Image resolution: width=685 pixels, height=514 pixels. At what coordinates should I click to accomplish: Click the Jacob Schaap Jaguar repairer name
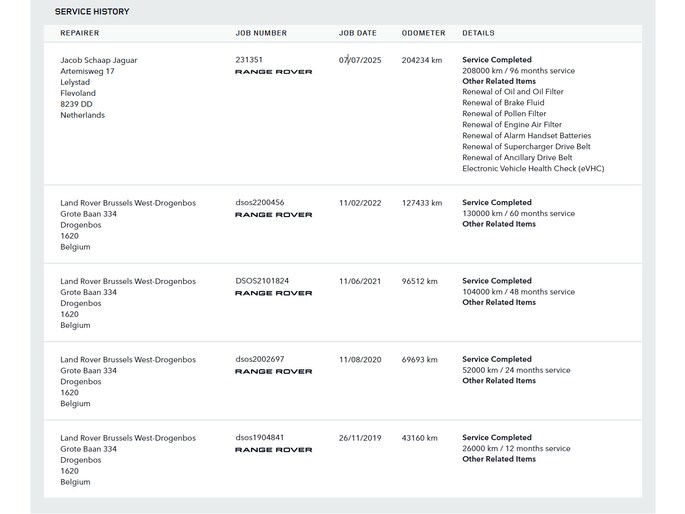tap(99, 60)
